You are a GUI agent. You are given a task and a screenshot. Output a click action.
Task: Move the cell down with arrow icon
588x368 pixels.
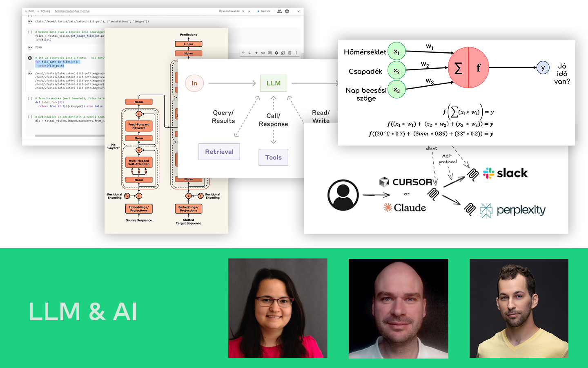coord(249,53)
